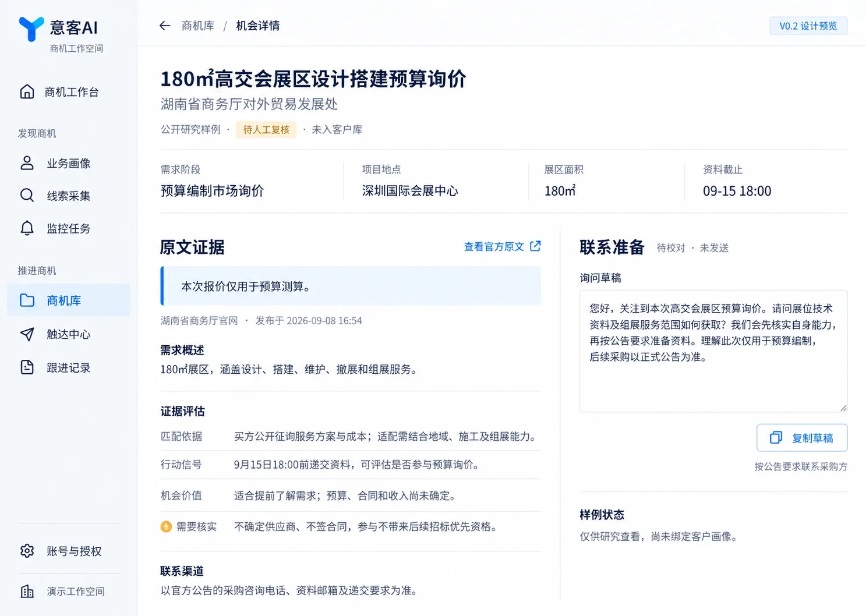Click the gear icon for 账号与授权
The height and width of the screenshot is (616, 866).
[27, 550]
